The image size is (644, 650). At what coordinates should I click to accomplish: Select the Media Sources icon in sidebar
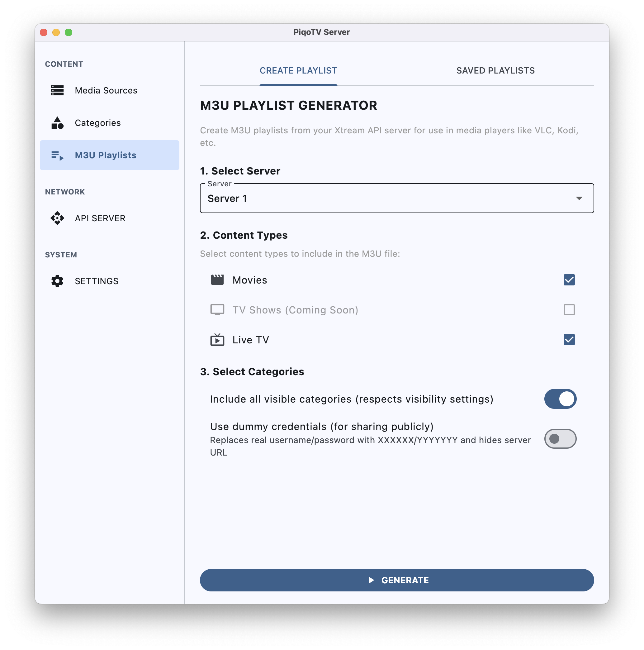57,90
